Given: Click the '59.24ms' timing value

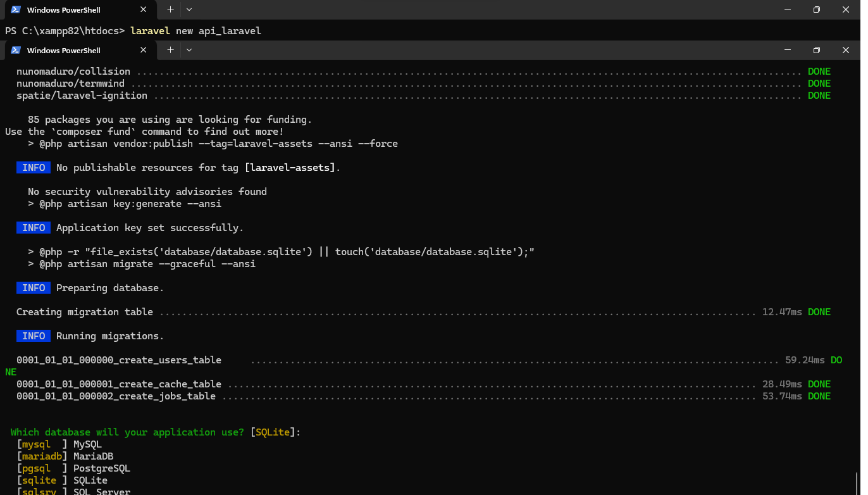Looking at the screenshot, I should (x=805, y=360).
